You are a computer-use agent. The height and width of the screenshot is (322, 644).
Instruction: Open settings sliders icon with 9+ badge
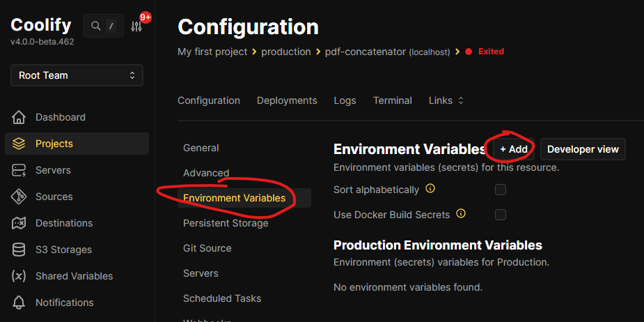click(x=136, y=26)
